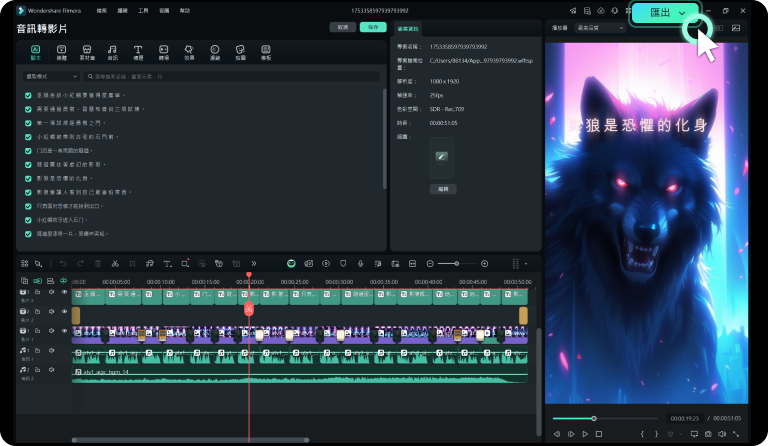Screen dimensions: 768x446
Task: Open the volume dropdown under preview
Action: (x=722, y=434)
